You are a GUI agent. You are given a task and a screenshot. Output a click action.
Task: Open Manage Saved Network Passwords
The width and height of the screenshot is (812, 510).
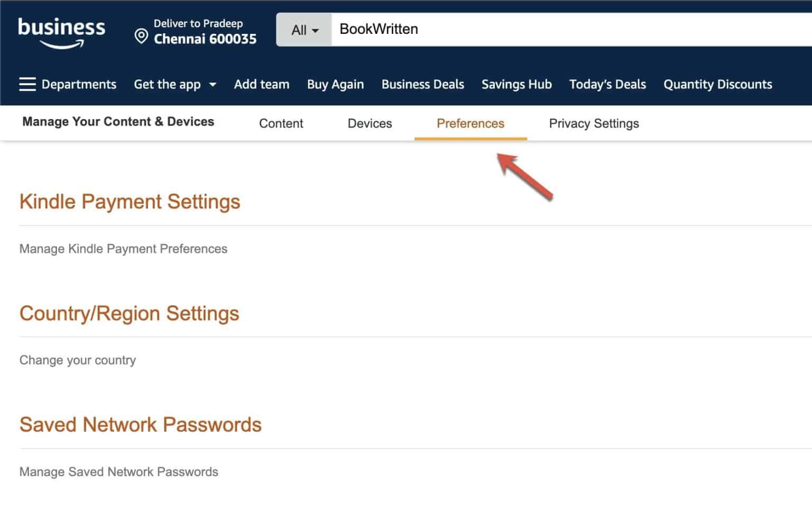point(118,471)
